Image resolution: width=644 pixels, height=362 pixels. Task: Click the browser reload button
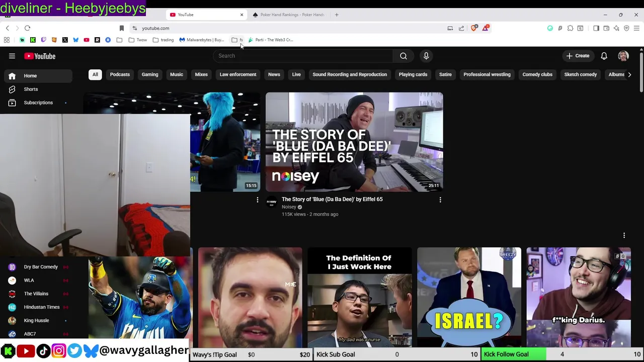[27, 28]
